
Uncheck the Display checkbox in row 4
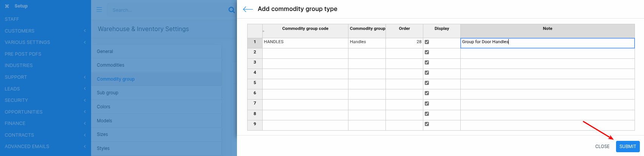(427, 73)
